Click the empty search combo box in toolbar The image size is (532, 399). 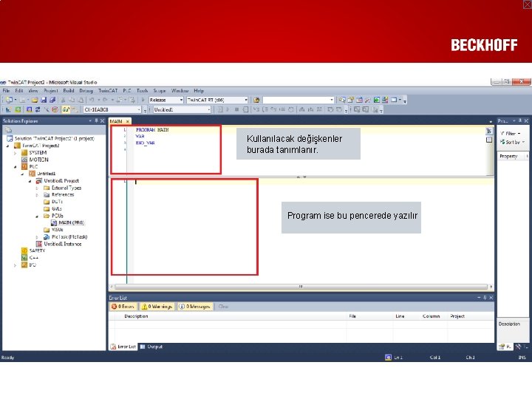click(299, 100)
